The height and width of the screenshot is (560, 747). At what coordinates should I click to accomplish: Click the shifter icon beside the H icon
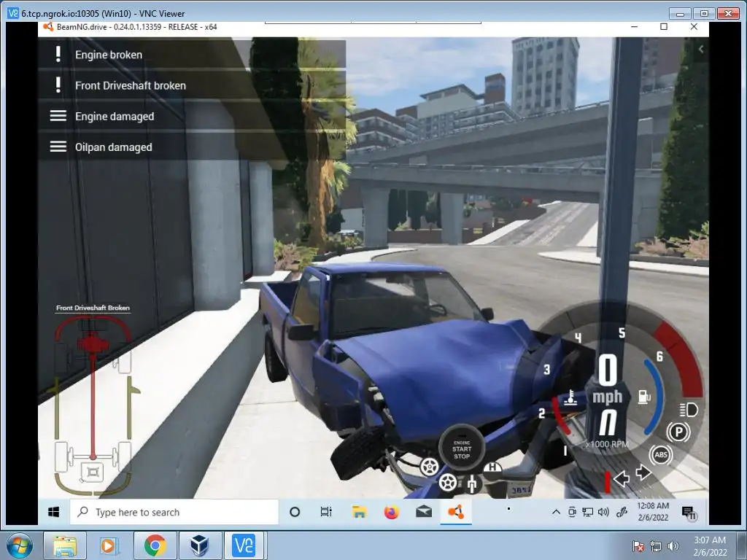point(472,484)
